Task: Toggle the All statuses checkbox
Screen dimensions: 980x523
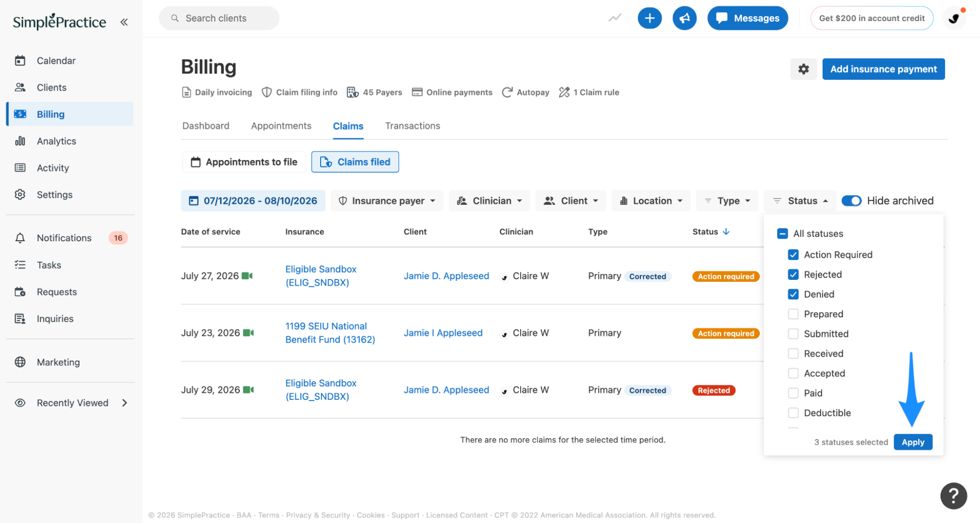Action: tap(782, 233)
